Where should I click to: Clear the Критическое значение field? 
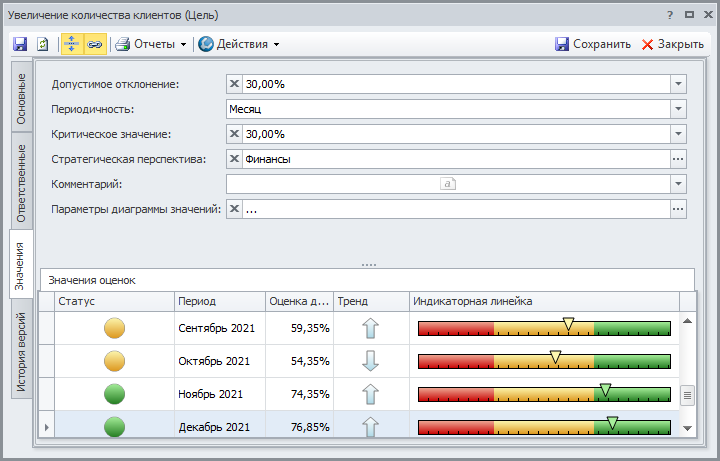point(235,134)
